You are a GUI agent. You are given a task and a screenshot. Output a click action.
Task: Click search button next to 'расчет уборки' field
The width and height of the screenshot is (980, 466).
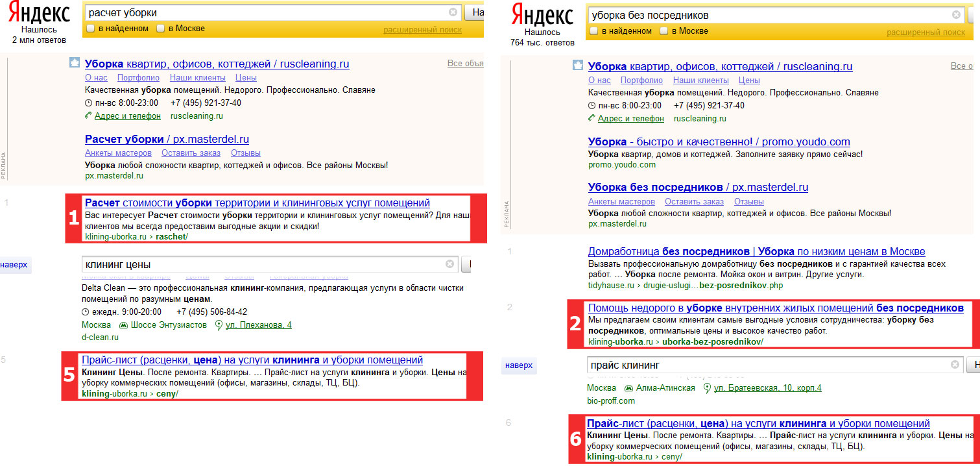coord(475,12)
